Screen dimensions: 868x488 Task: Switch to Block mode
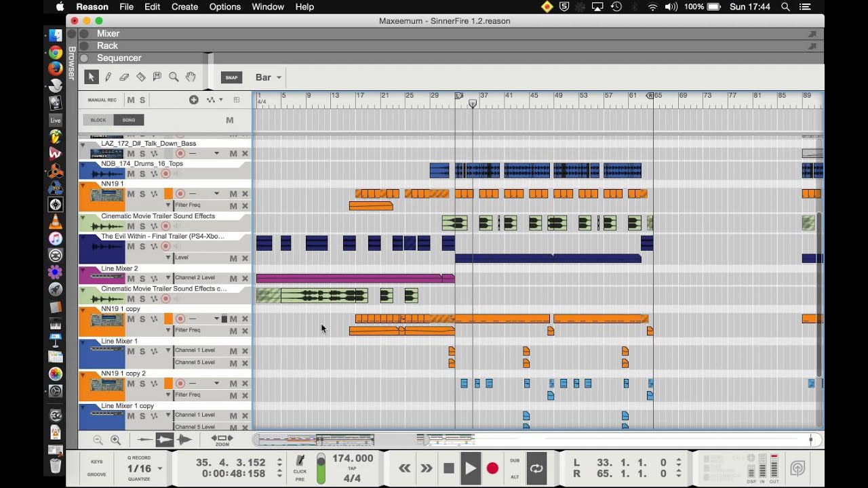(x=98, y=120)
